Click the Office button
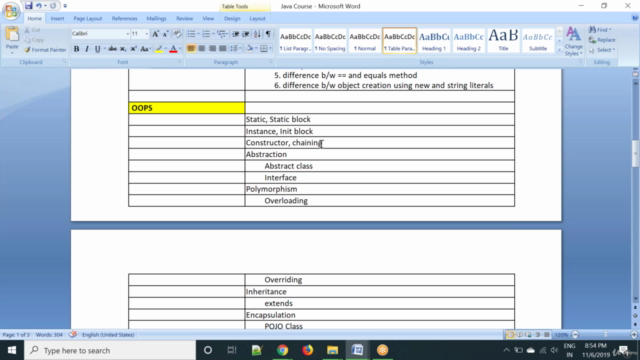The image size is (640, 360). [11, 11]
